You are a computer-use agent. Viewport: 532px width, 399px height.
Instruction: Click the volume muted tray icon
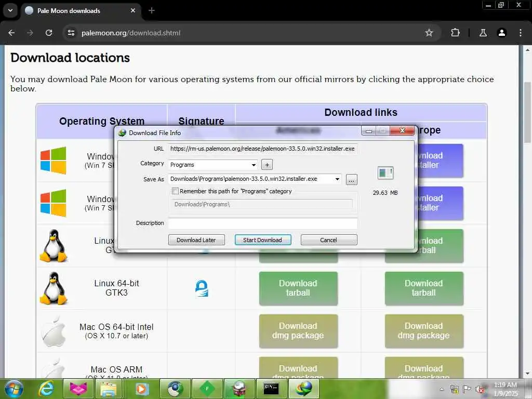point(480,389)
